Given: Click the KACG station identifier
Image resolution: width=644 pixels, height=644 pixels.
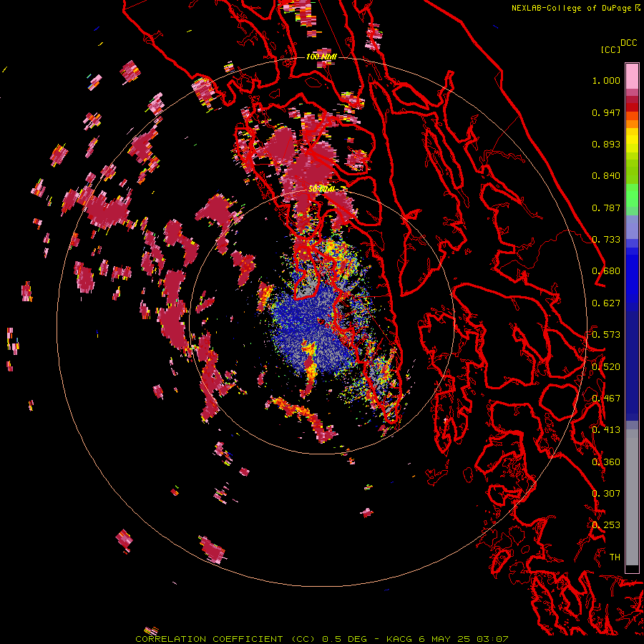Looking at the screenshot, I should pos(399,639).
